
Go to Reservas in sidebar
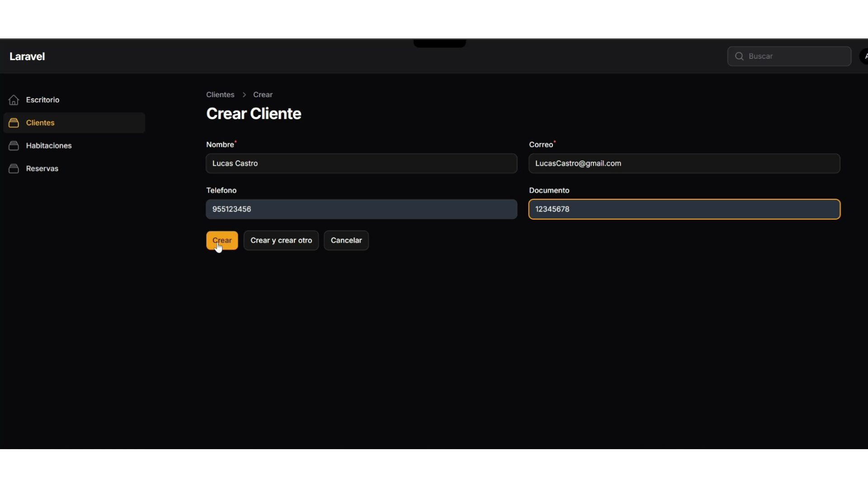pyautogui.click(x=42, y=169)
